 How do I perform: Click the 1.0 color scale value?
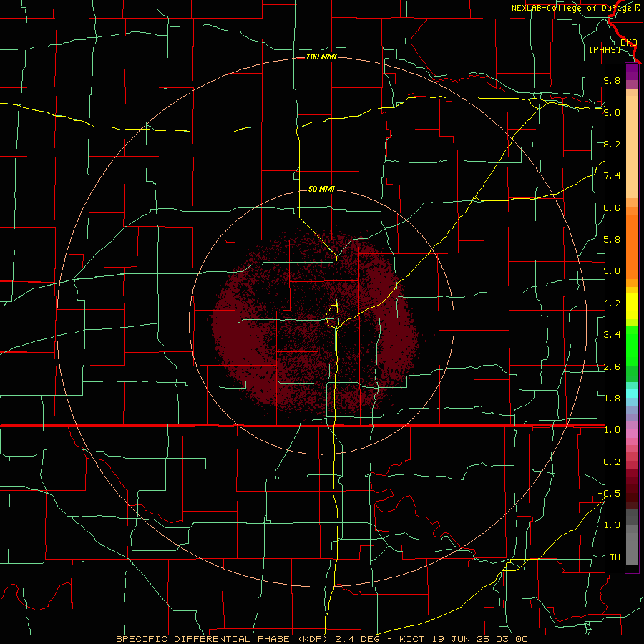(x=612, y=430)
